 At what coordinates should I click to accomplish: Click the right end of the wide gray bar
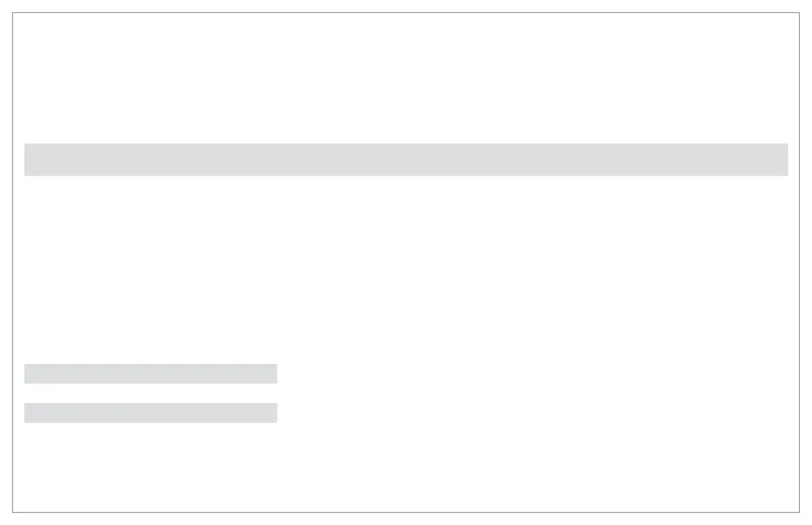(783, 159)
